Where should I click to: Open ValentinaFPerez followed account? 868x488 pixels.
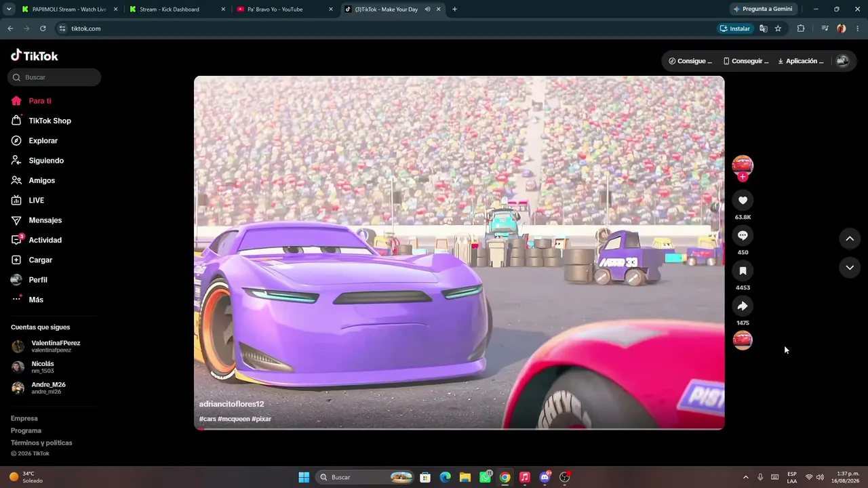point(54,346)
